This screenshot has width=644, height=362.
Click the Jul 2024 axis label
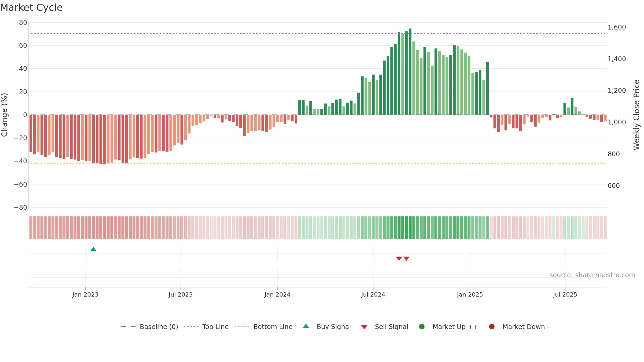tap(373, 295)
